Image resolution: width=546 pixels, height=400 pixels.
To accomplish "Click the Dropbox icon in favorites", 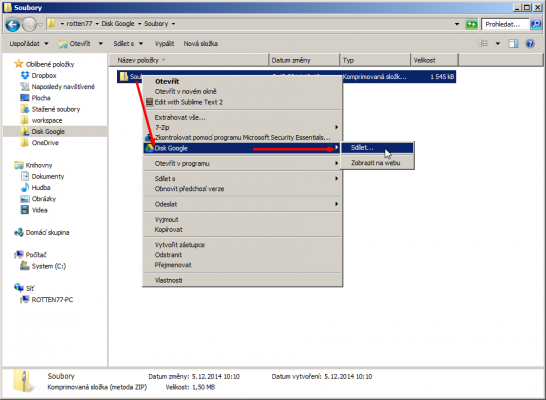I will pyautogui.click(x=25, y=75).
